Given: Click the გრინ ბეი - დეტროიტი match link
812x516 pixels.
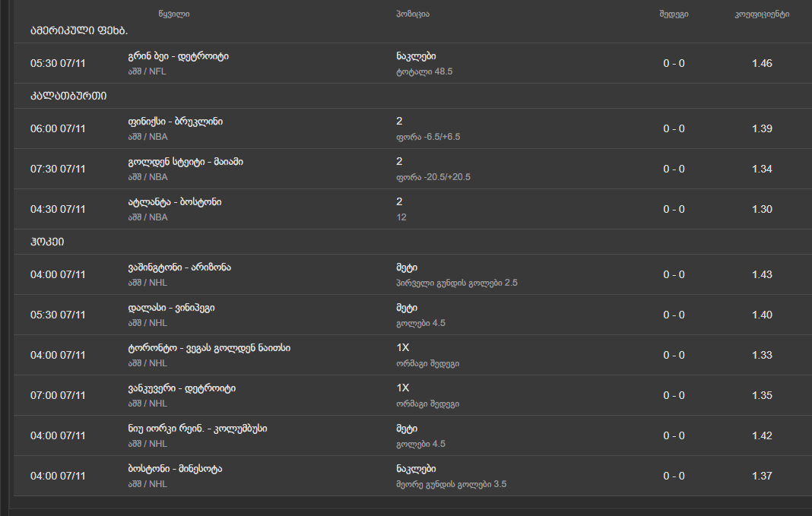Looking at the screenshot, I should (x=179, y=56).
